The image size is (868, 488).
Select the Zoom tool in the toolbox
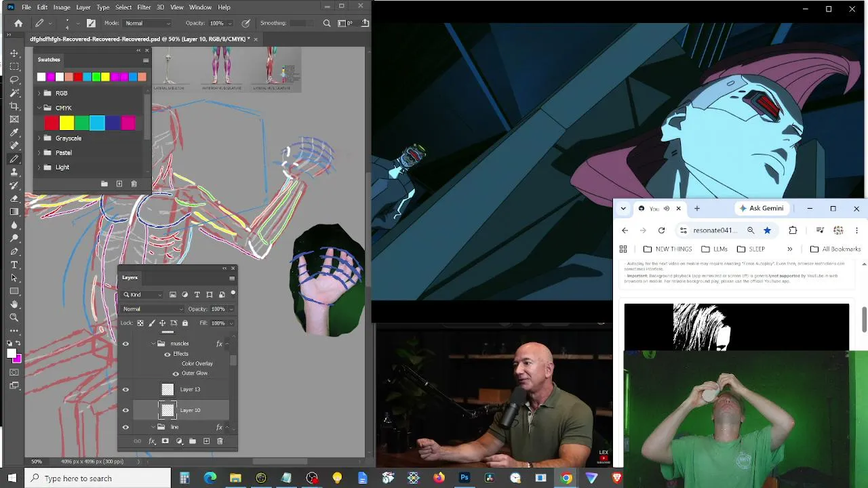[14, 317]
